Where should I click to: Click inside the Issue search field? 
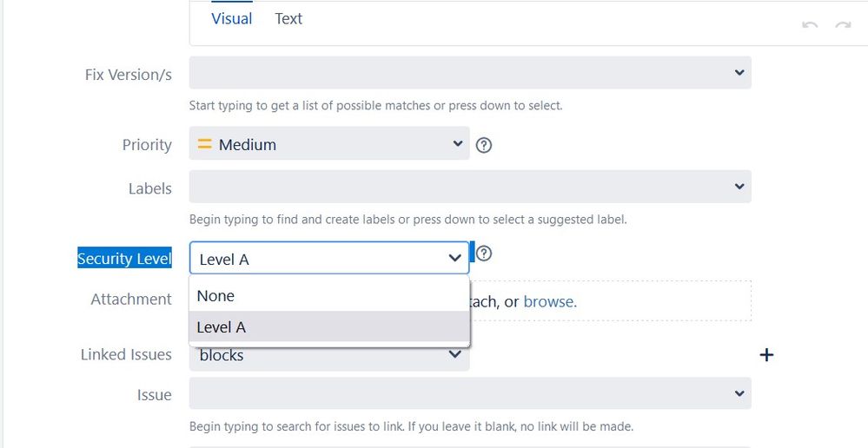(470, 393)
